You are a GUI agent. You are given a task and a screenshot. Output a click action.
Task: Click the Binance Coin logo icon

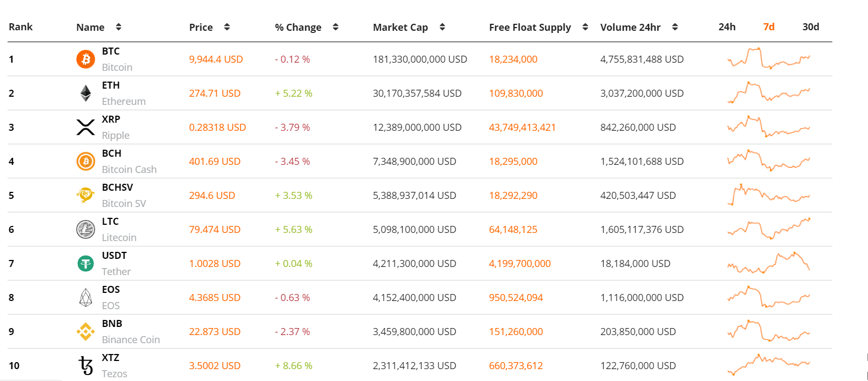(85, 331)
